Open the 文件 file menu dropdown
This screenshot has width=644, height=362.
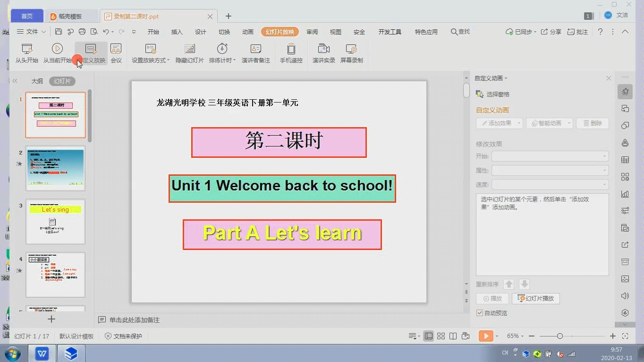coord(31,32)
